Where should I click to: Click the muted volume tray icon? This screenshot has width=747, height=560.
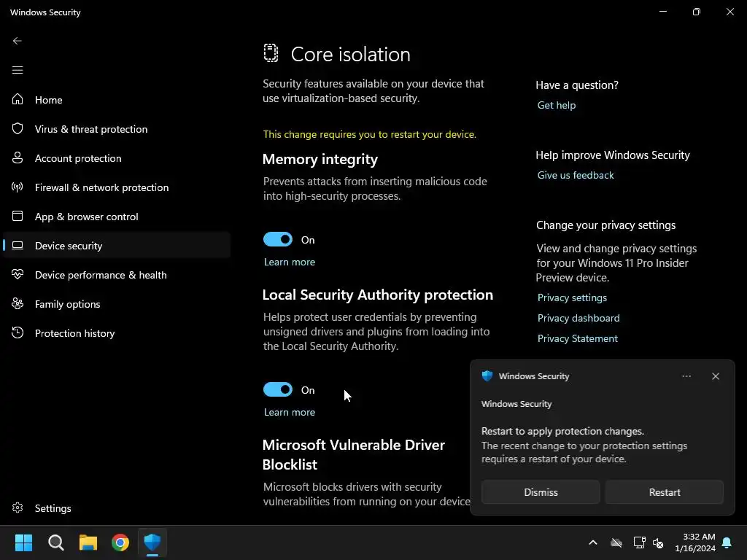point(658,542)
